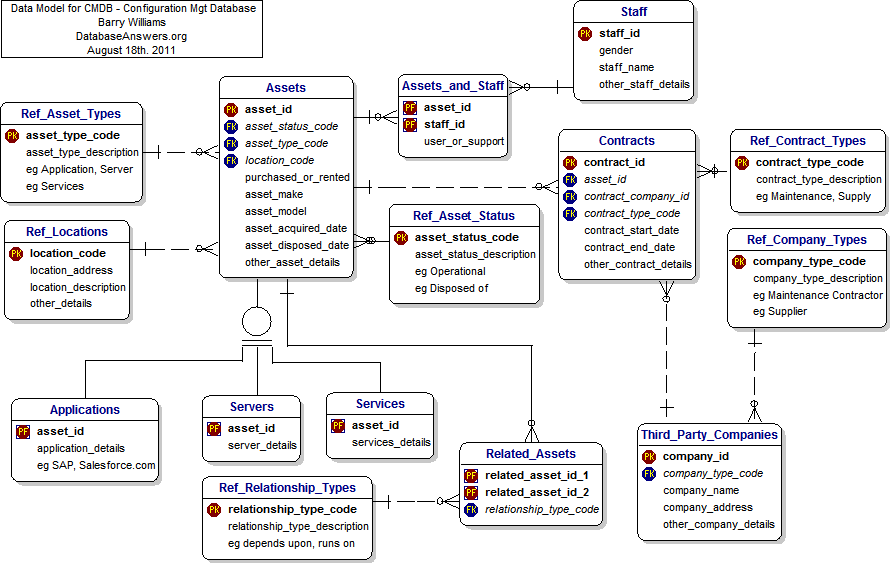Select the Ref_Company_Types entity title
This screenshot has width=892, height=565.
pos(807,240)
